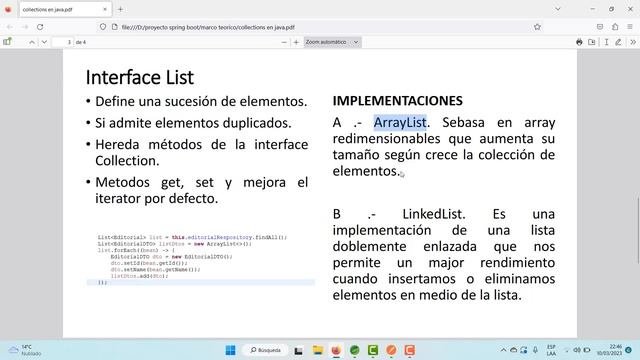
Task: Open the tracking protection shield
Action: pyautogui.click(x=103, y=27)
